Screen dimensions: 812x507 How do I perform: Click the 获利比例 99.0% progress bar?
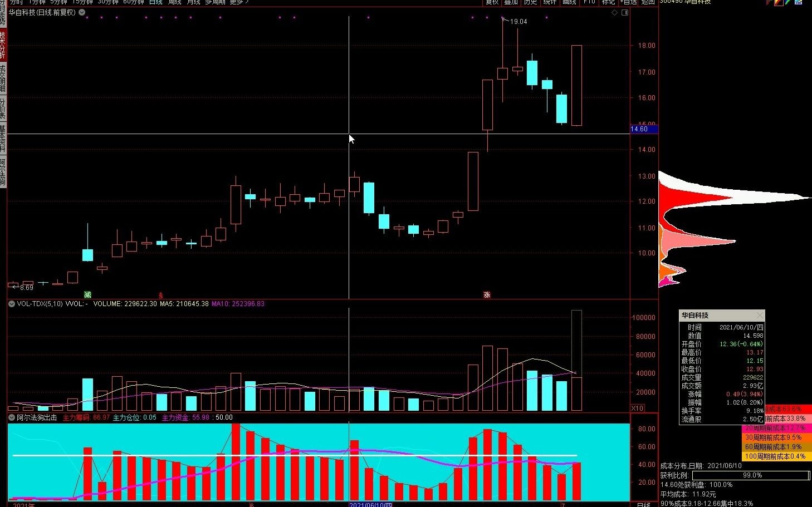click(750, 476)
